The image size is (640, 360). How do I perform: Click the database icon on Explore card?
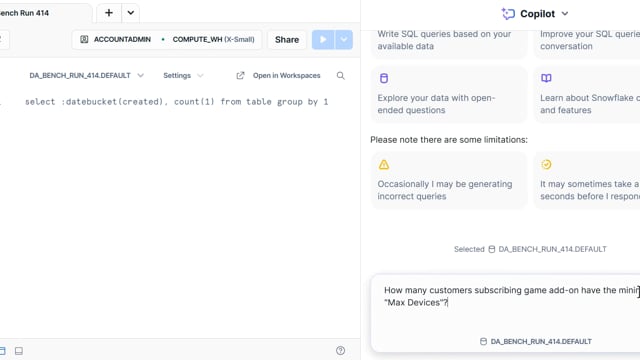[x=384, y=78]
